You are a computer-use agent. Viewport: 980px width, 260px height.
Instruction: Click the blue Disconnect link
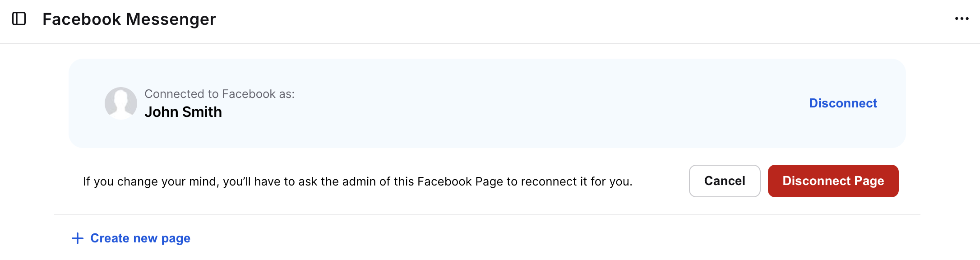click(842, 103)
